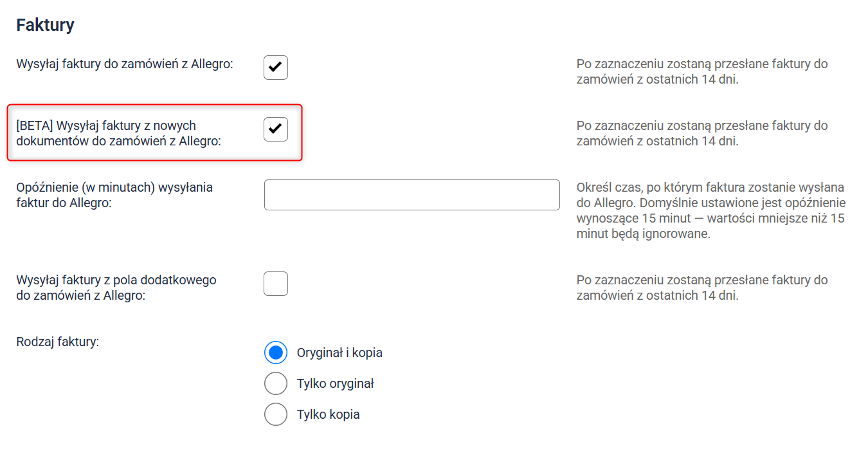
Task: Click help text beside the first Allegro invoices checkbox
Action: 702,72
